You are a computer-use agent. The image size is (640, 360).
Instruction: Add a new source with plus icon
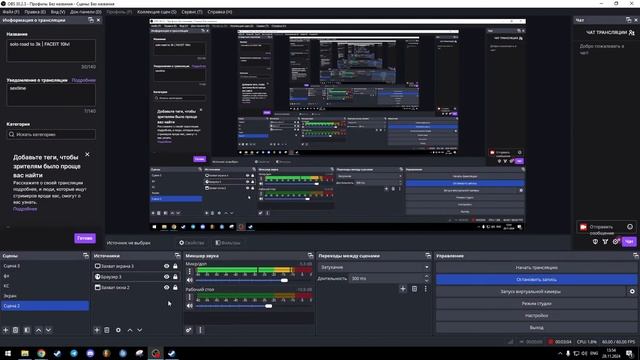[x=97, y=330]
